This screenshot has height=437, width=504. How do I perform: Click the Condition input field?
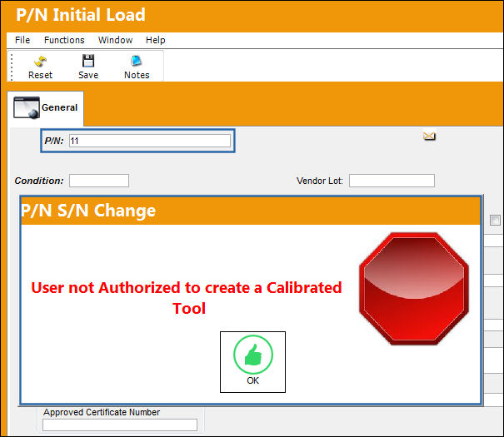pyautogui.click(x=99, y=181)
